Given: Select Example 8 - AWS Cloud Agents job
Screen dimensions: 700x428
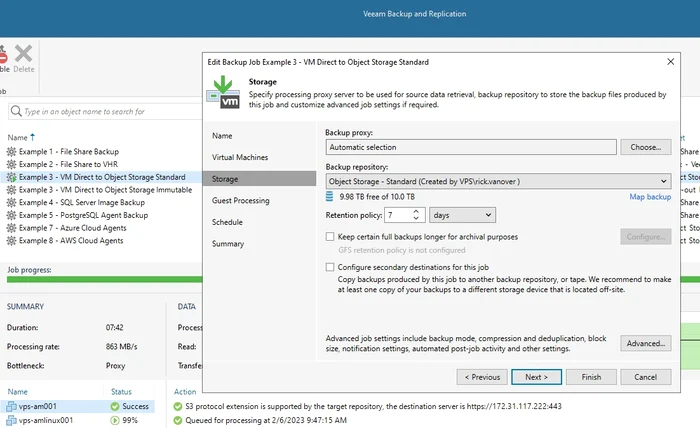Looking at the screenshot, I should [71, 241].
